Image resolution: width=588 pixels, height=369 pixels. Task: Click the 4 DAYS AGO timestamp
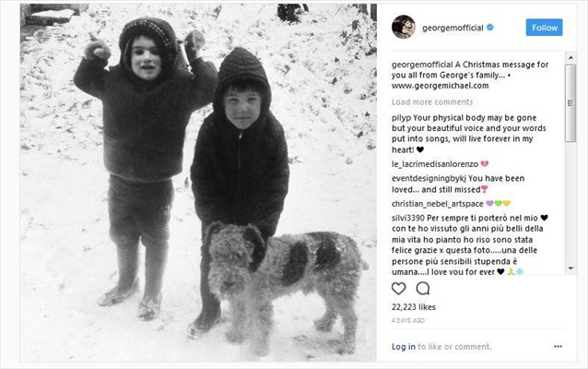[x=408, y=321]
